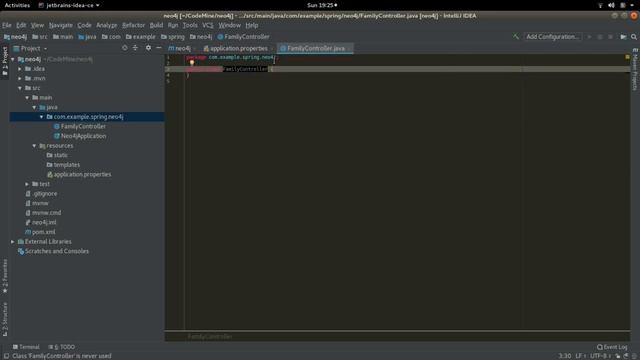640x360 pixels.
Task: Hide the Project panel with minus icon
Action: point(159,48)
